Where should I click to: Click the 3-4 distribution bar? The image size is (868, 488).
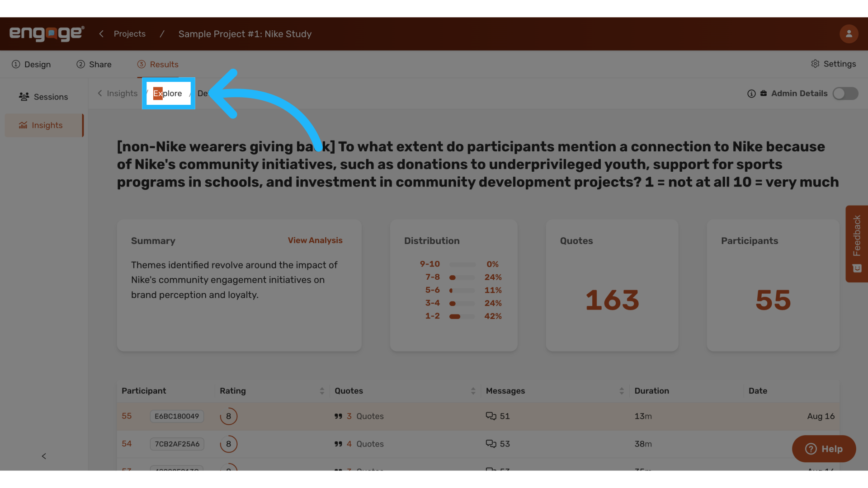(462, 303)
